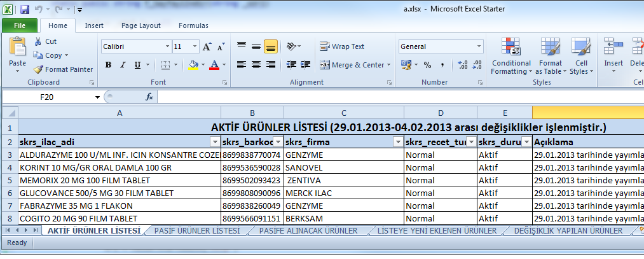Click the Insert Function fx button

pyautogui.click(x=149, y=97)
